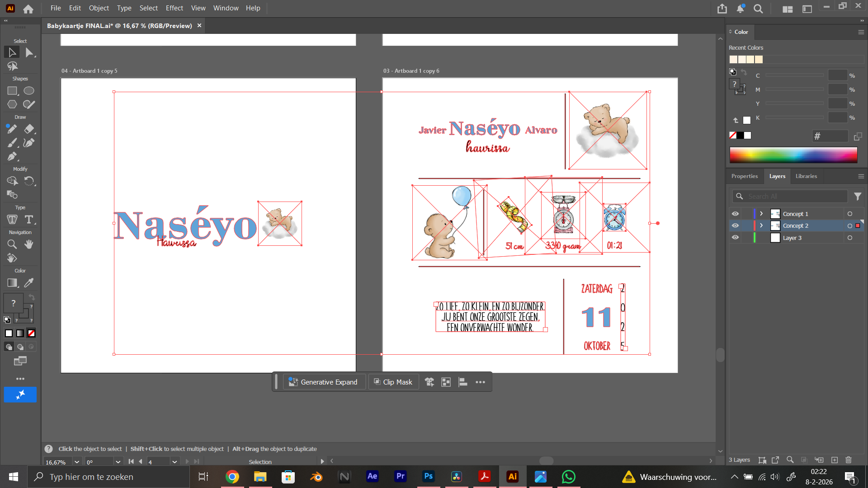Click the Generative Expand button
The image size is (868, 488).
pos(324,382)
